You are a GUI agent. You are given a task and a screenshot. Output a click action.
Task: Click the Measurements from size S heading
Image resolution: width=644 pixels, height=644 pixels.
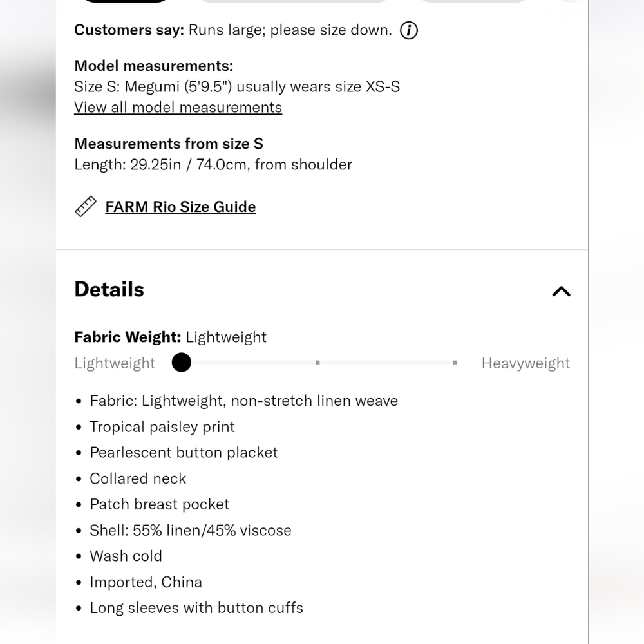tap(169, 144)
